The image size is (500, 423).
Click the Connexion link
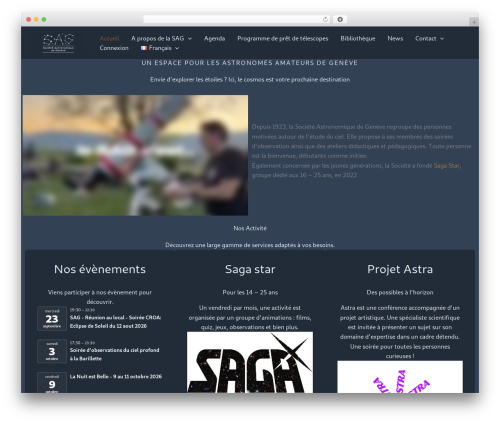pos(114,48)
